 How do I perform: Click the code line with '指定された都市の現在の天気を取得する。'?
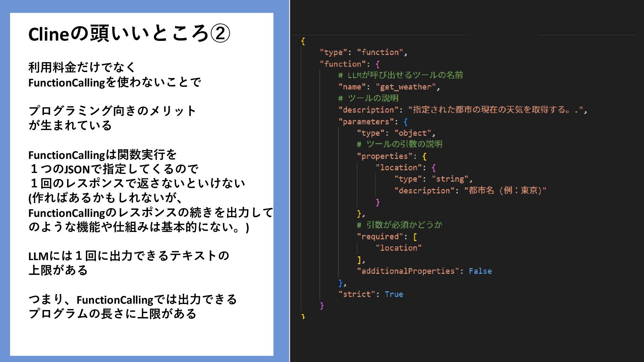click(463, 110)
